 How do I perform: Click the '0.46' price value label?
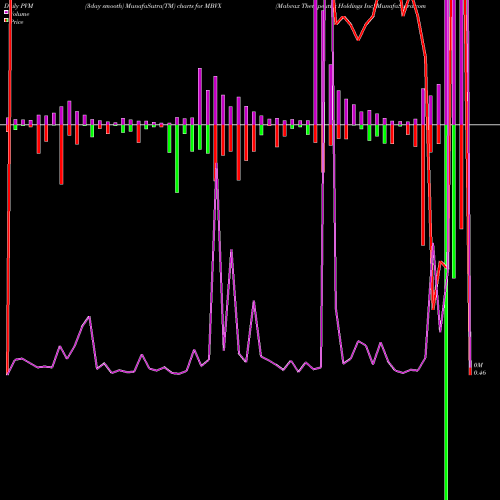coord(480,373)
